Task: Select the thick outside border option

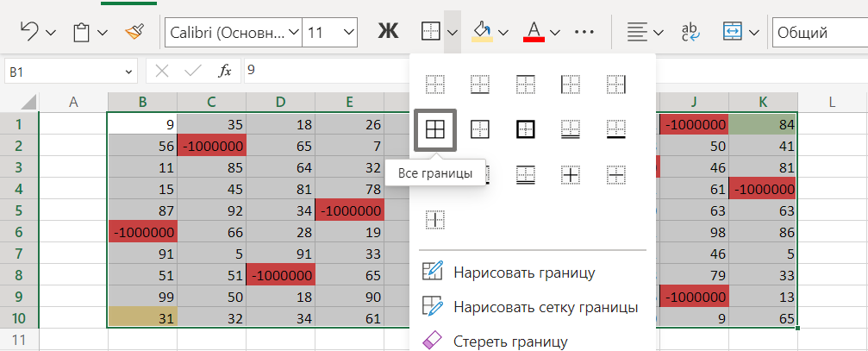Action: [526, 129]
